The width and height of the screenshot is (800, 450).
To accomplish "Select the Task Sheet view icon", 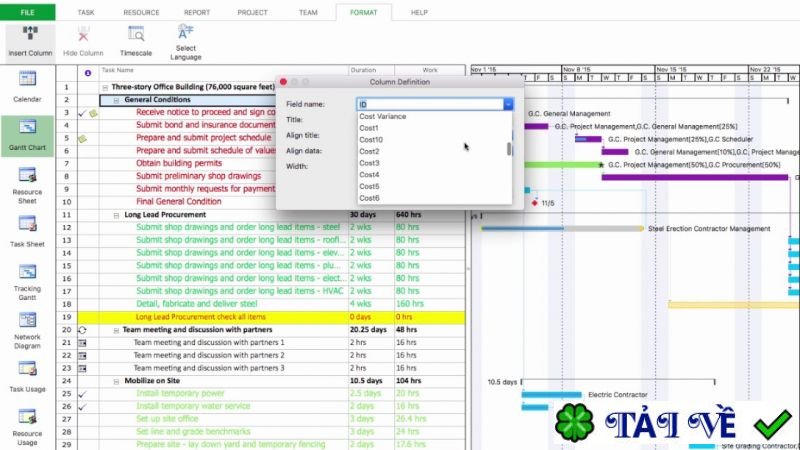I will tap(27, 223).
